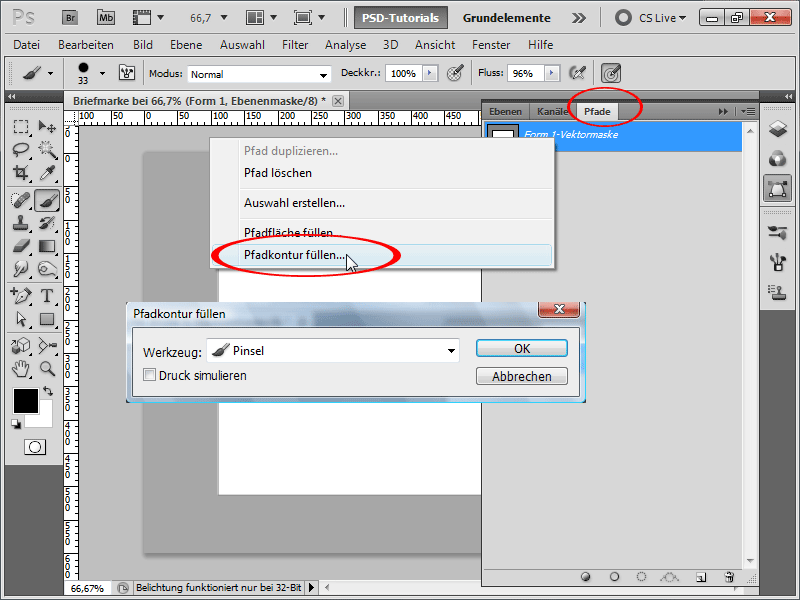Select the Move tool
The height and width of the screenshot is (600, 800).
(47, 127)
